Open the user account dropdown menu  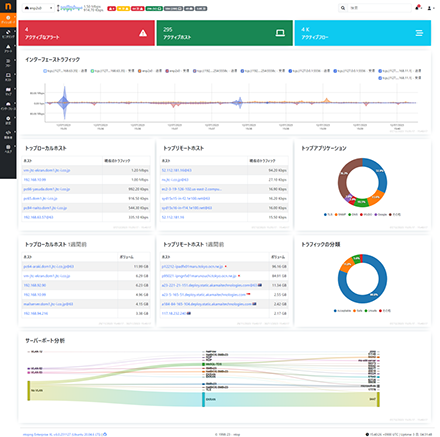431,8
